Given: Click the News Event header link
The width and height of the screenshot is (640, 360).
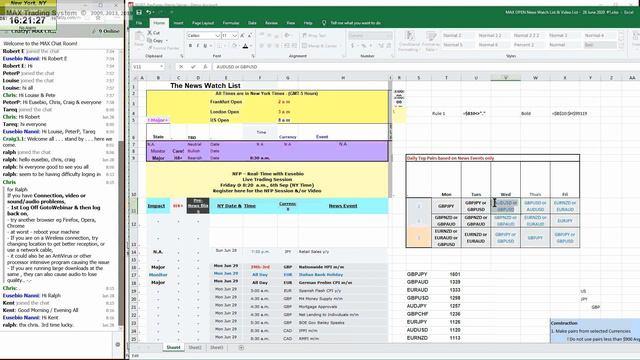Looking at the screenshot, I should click(343, 206).
